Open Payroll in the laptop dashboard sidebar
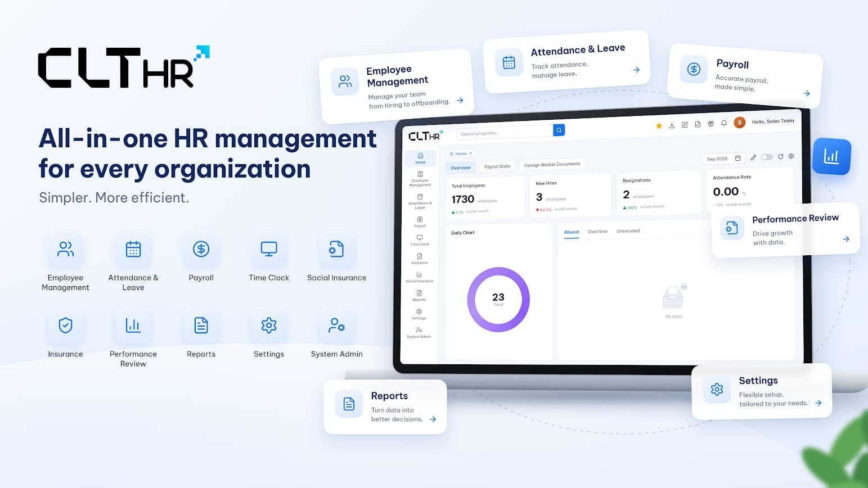This screenshot has width=868, height=488. coord(420,222)
